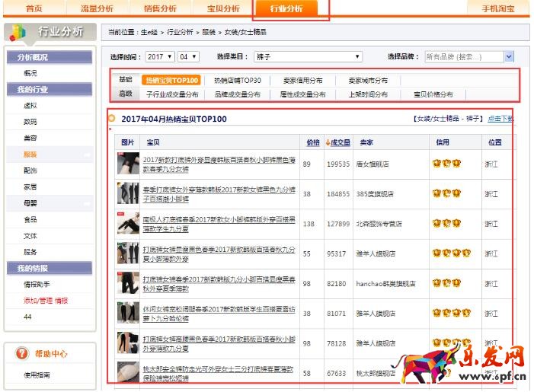Open the month dropdown showing 04

(187, 57)
